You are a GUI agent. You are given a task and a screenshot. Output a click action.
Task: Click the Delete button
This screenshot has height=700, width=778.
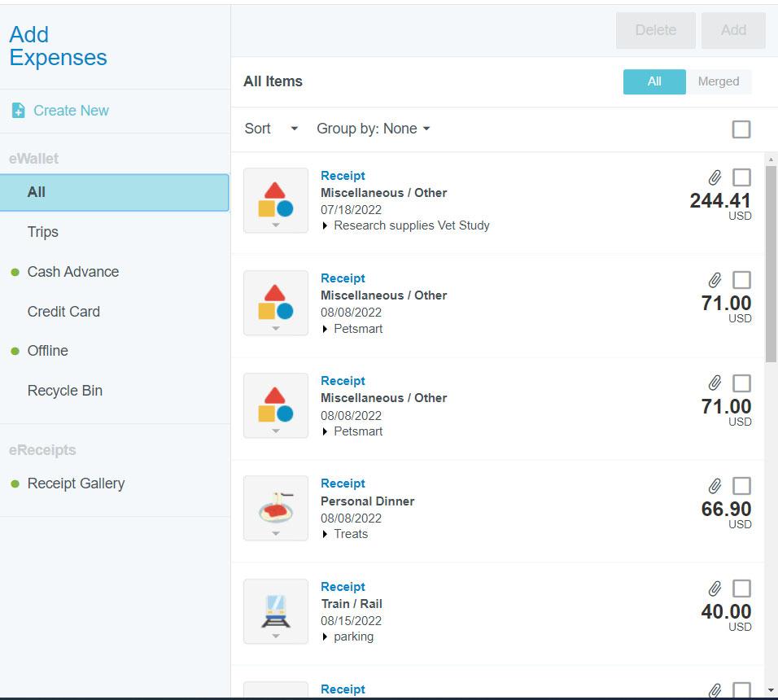655,30
